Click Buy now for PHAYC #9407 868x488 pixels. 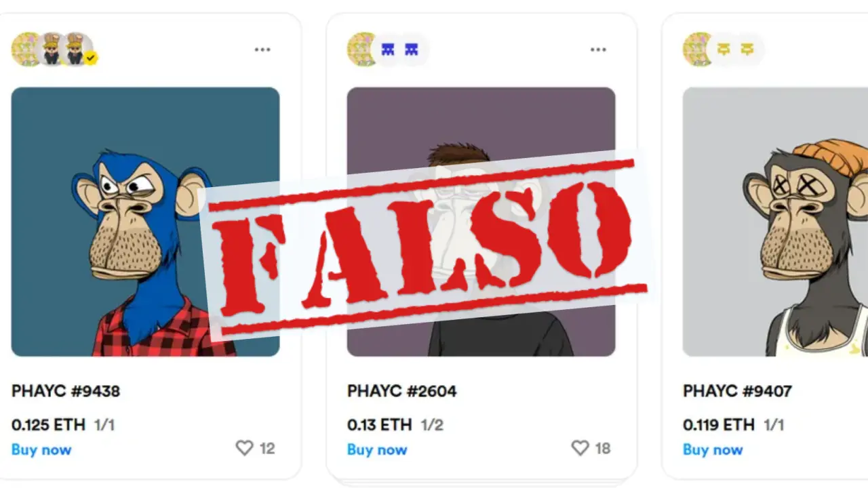(x=713, y=449)
